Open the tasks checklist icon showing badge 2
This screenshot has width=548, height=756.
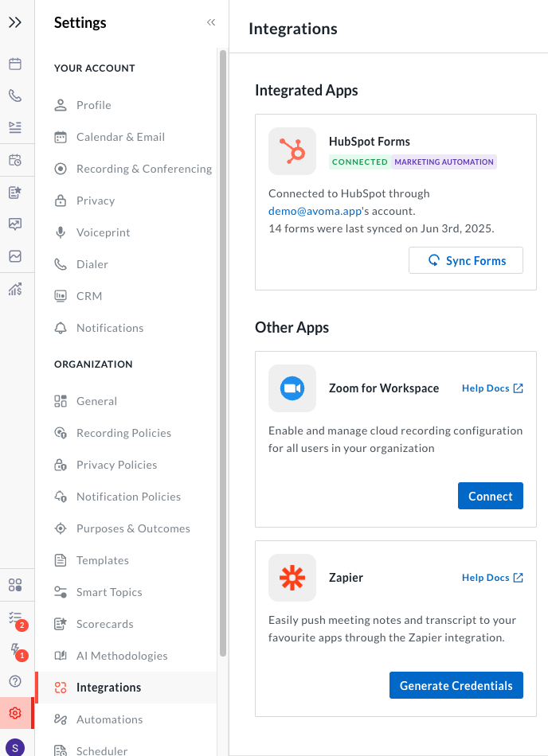pyautogui.click(x=17, y=617)
